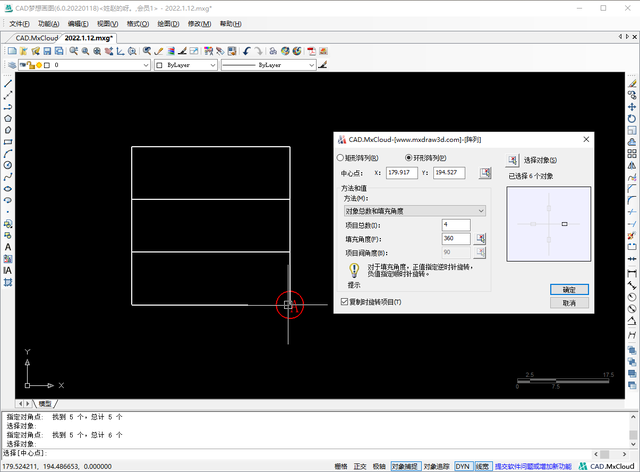Toggle 正交 ortho mode in status bar
The image size is (640, 472).
point(360,466)
